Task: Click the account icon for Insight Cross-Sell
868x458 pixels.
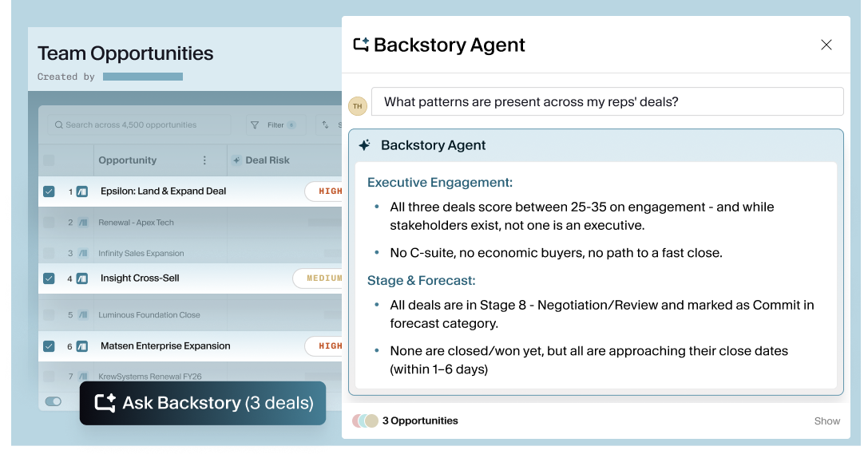Action: (x=82, y=278)
